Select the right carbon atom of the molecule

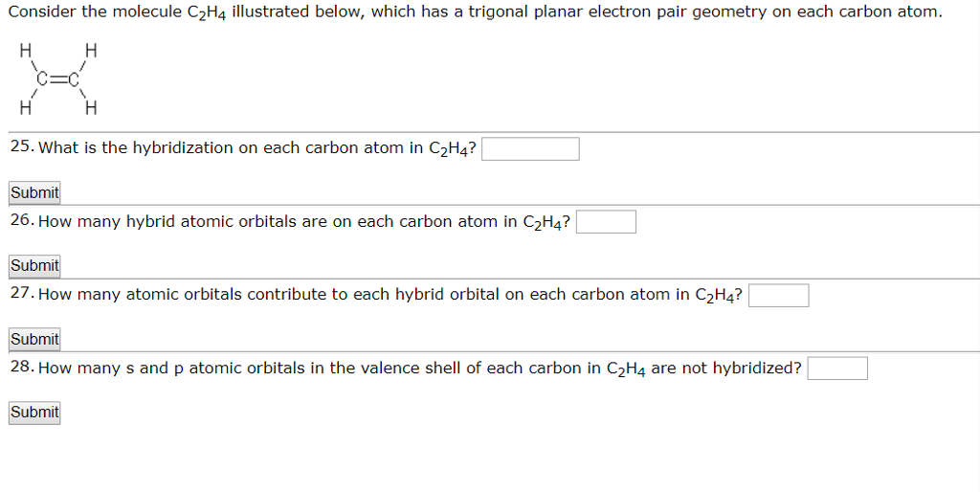coord(74,79)
